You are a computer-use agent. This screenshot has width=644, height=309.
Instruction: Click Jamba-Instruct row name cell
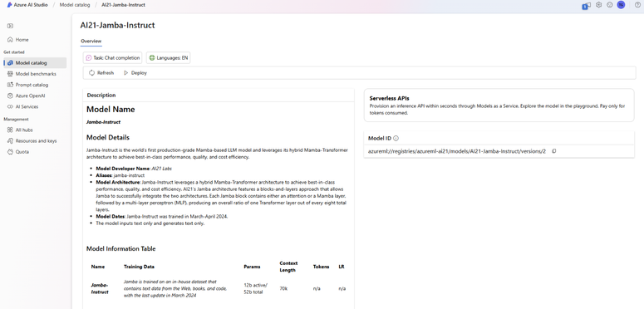100,288
